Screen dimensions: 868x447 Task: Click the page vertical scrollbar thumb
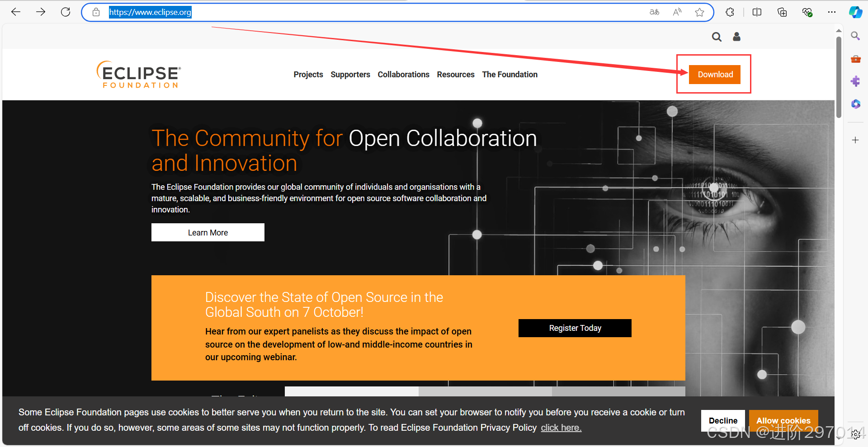839,77
